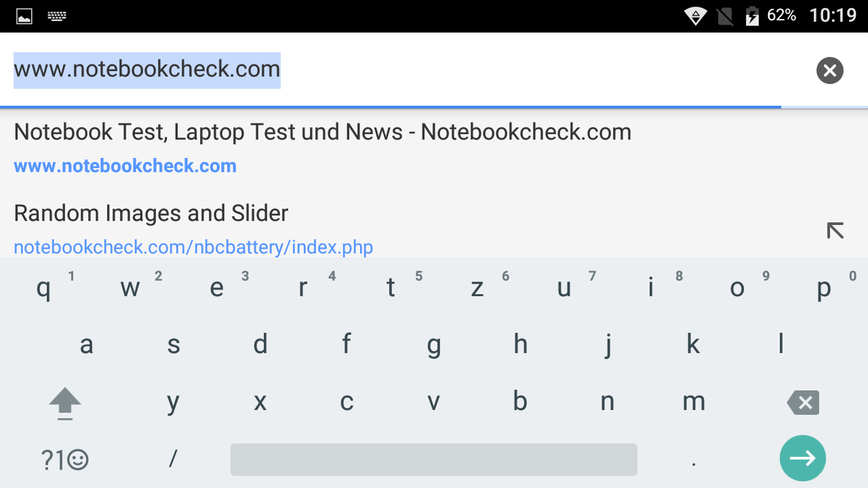This screenshot has width=868, height=488.
Task: Toggle the Shift key on the keyboard
Action: point(65,403)
